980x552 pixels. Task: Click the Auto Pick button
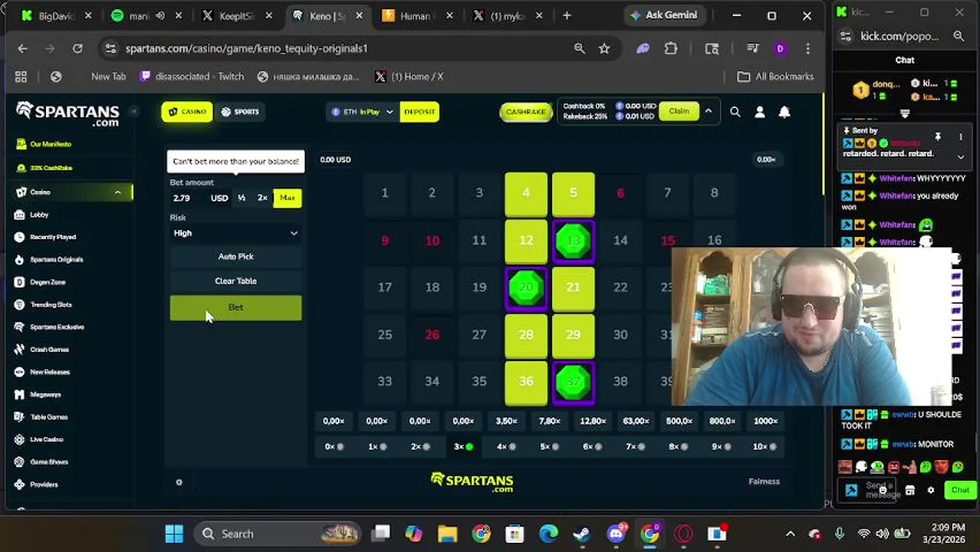235,257
